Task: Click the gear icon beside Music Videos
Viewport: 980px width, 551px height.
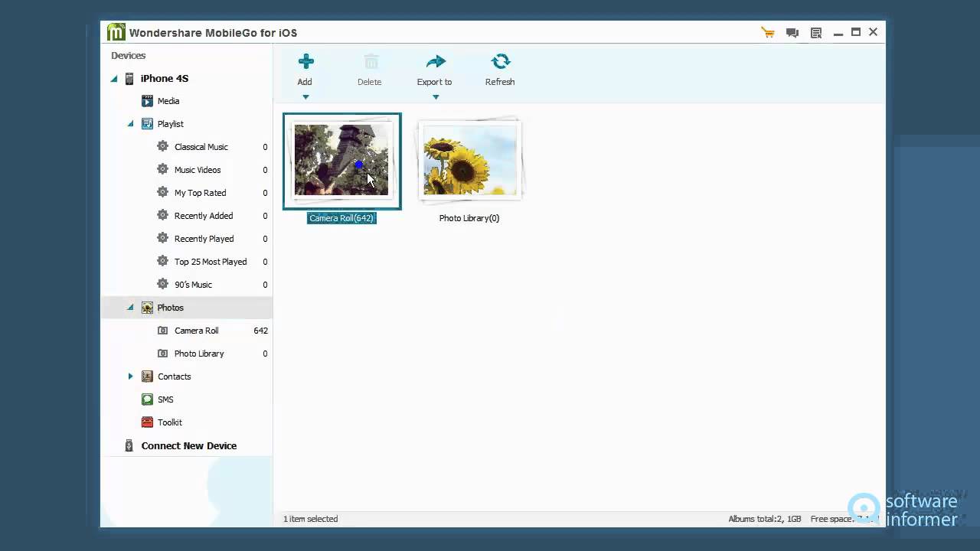Action: [x=162, y=169]
